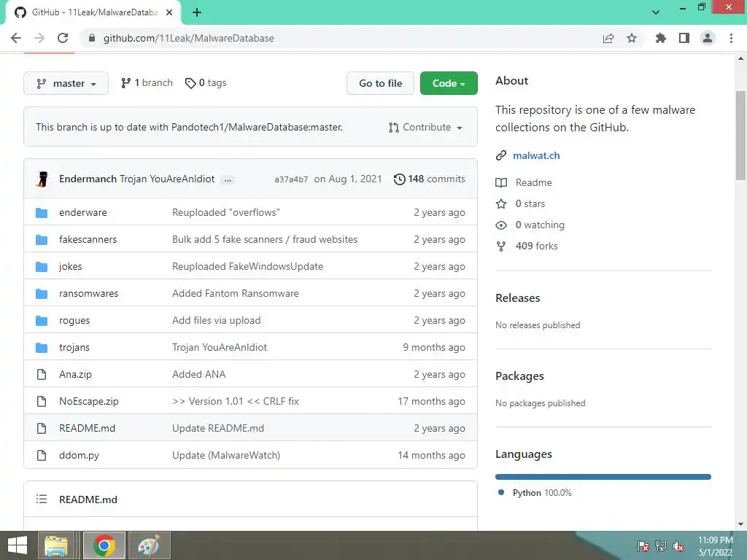The height and width of the screenshot is (560, 747).
Task: View the 0 tags link
Action: (x=206, y=83)
